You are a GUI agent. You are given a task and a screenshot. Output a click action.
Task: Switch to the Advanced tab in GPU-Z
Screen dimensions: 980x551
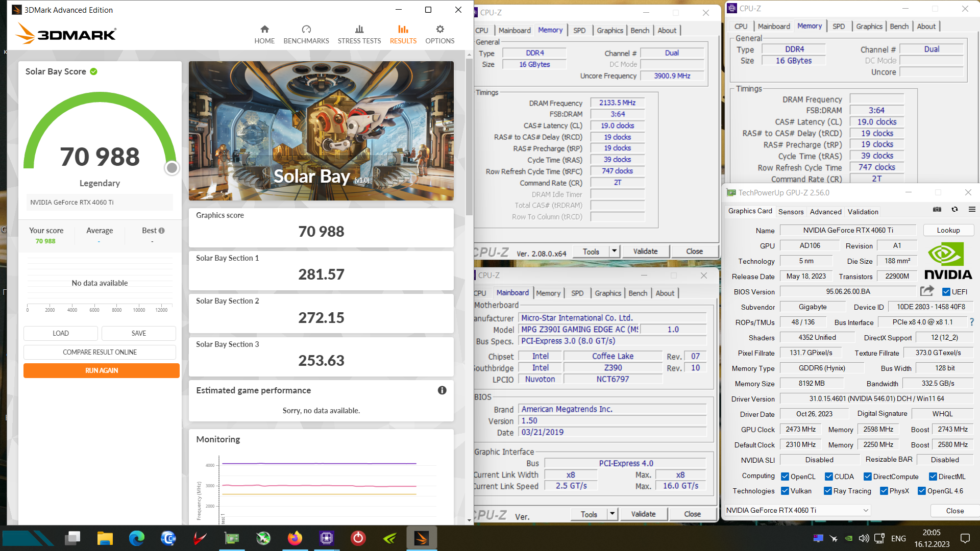click(x=825, y=212)
